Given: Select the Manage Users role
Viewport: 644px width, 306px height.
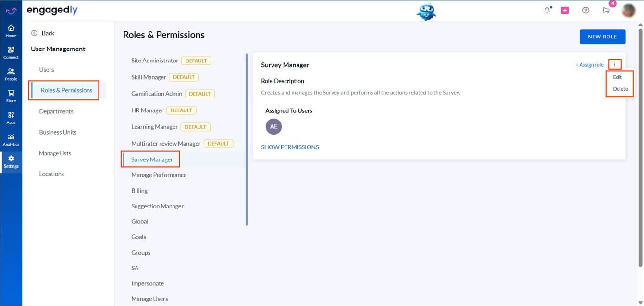Looking at the screenshot, I should point(149,299).
